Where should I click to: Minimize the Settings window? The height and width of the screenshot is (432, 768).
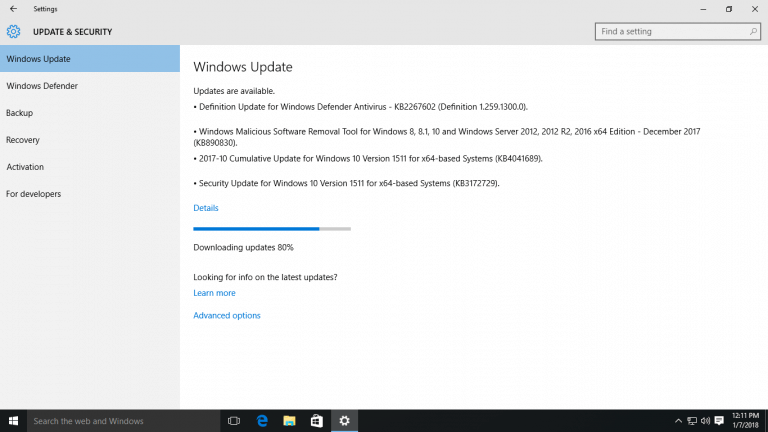pyautogui.click(x=703, y=9)
